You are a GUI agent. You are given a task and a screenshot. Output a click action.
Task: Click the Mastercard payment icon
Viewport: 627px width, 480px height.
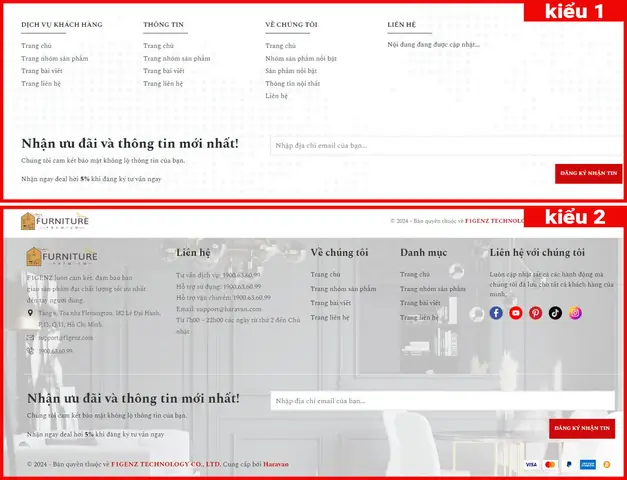(550, 464)
